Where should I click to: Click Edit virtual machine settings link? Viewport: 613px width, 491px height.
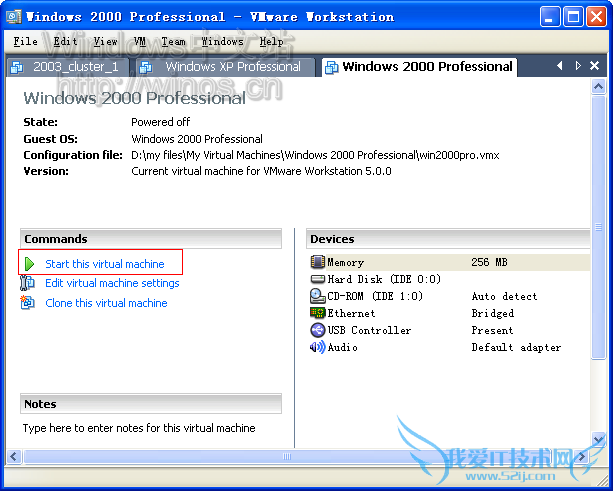(x=112, y=283)
